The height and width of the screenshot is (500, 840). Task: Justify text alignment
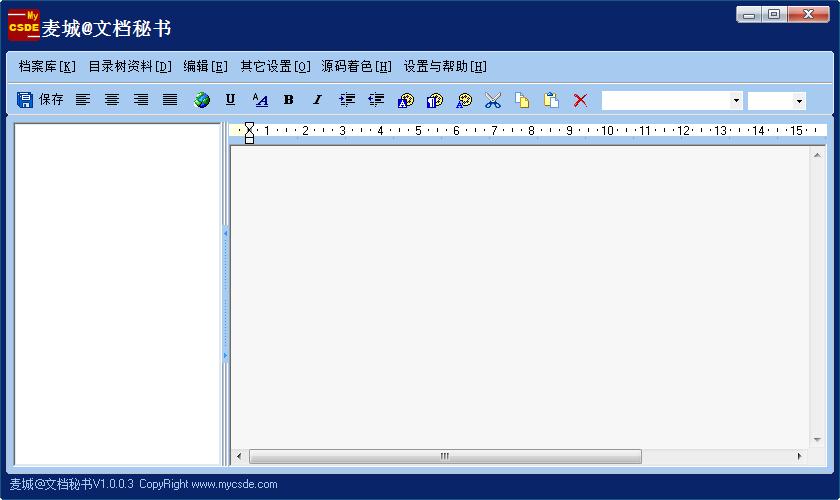coord(170,100)
